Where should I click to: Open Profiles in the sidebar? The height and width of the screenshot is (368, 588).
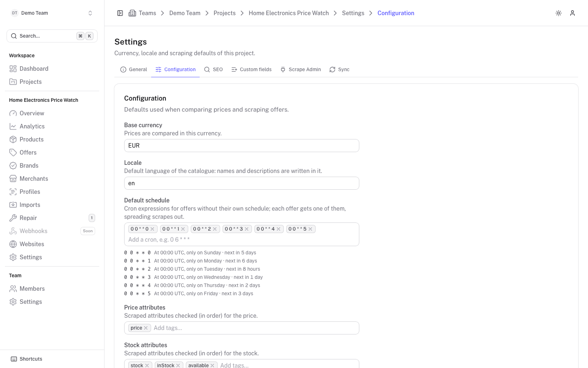(52, 192)
